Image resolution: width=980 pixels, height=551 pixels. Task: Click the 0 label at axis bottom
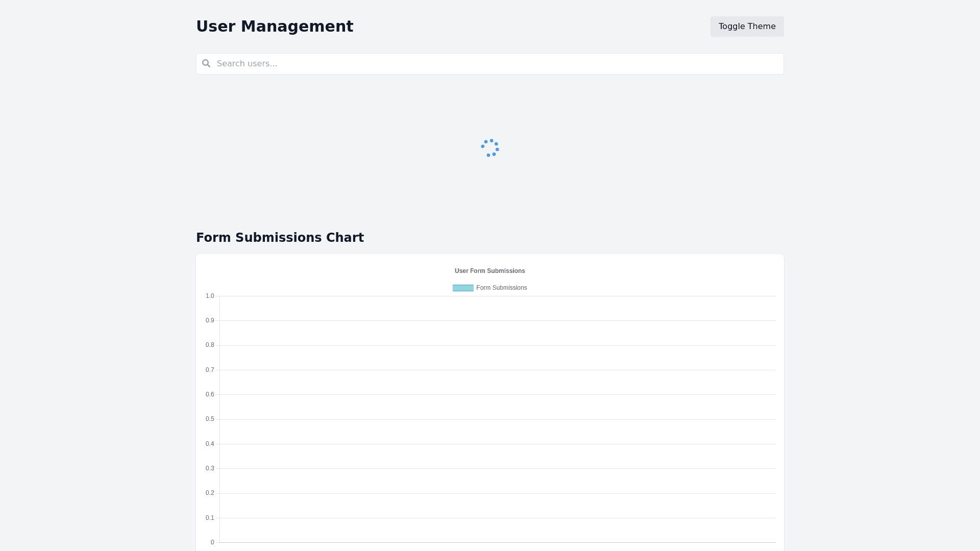(212, 542)
